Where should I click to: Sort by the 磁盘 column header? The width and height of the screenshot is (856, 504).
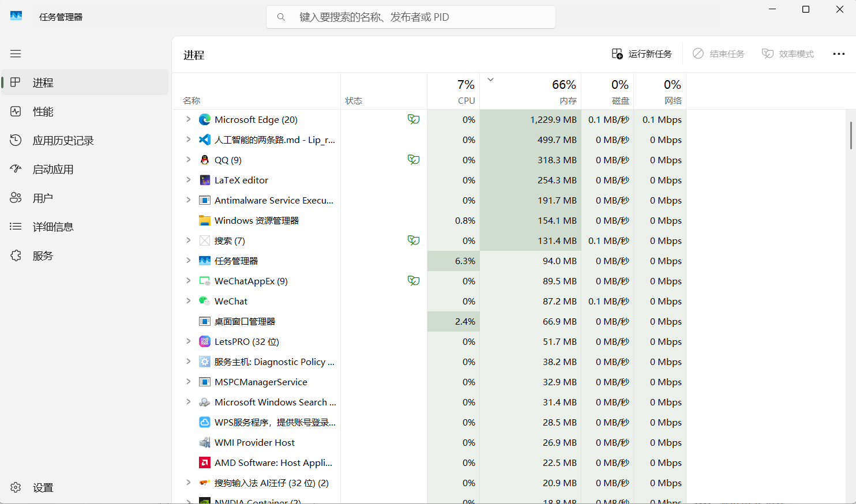click(607, 91)
